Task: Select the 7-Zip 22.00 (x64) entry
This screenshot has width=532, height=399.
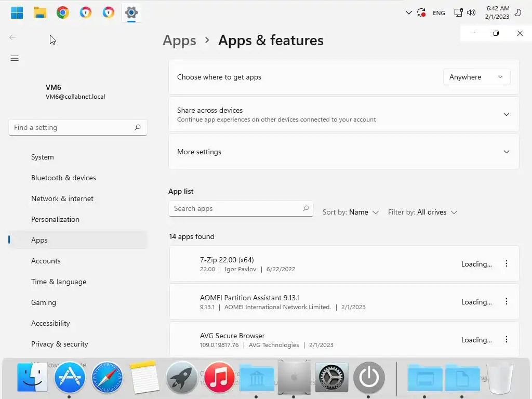Action: click(344, 264)
